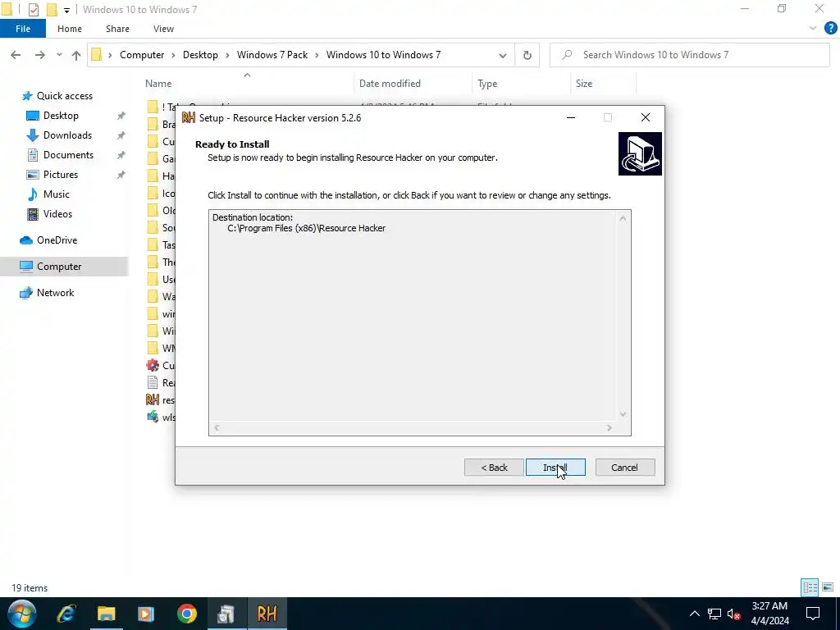Open Videos in the navigation pane

(x=49, y=214)
